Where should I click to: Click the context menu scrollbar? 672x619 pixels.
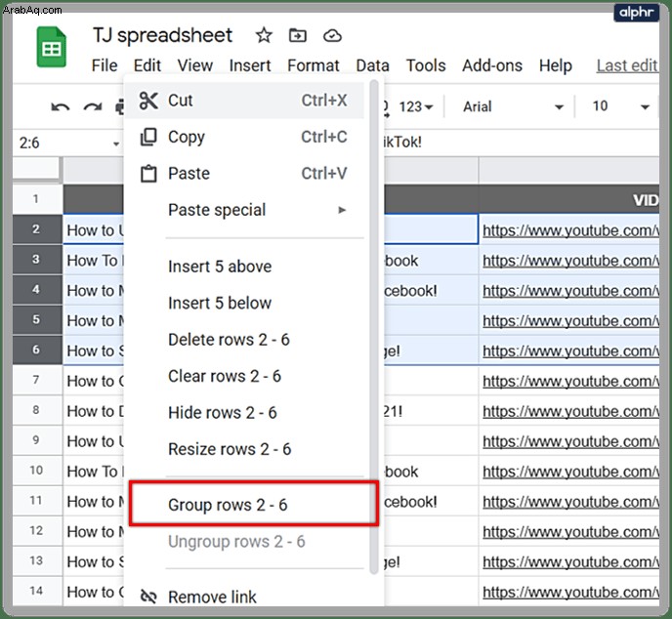[x=374, y=327]
